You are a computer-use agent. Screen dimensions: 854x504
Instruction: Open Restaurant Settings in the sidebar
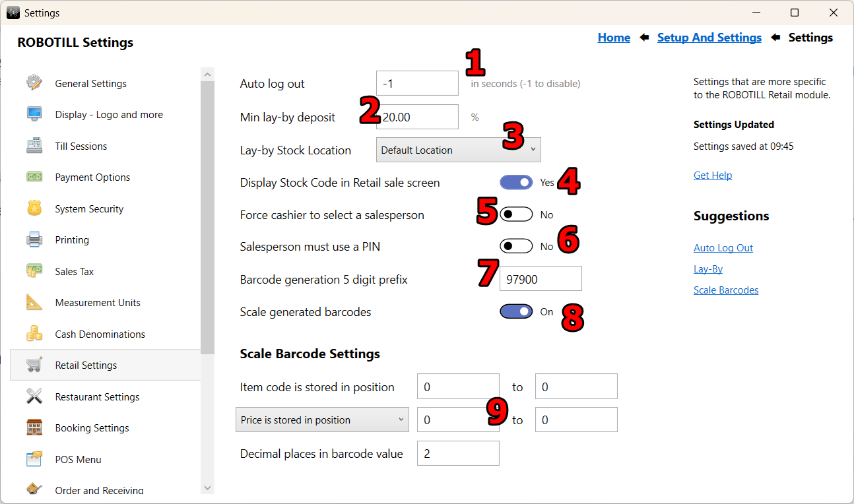pos(97,396)
